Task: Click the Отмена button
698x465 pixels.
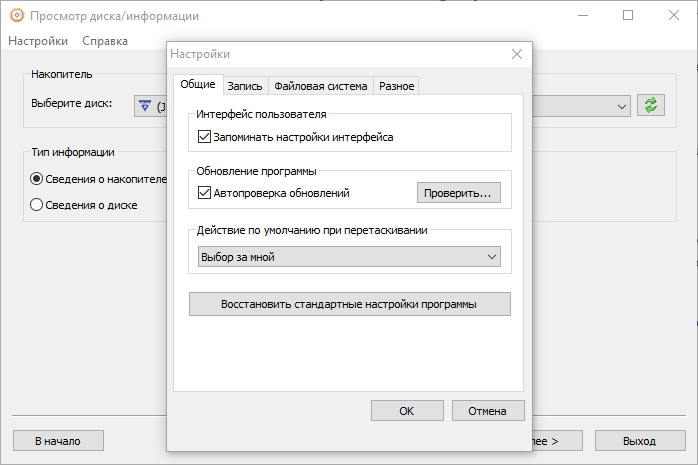Action: [x=488, y=411]
